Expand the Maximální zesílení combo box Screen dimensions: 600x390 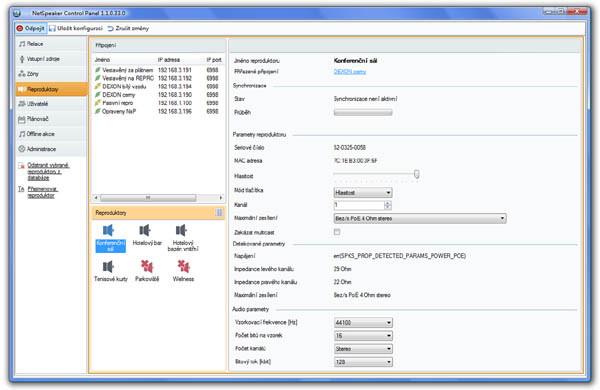pos(420,219)
